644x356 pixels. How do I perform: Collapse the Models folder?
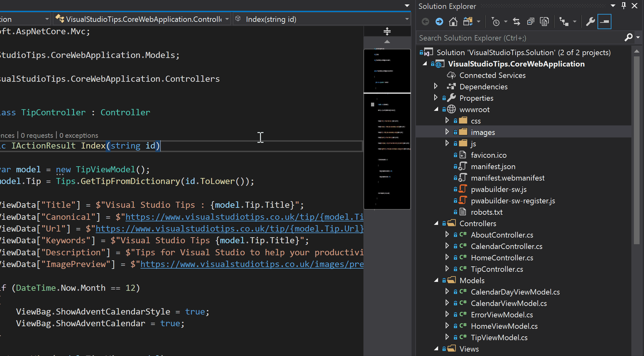coord(436,280)
